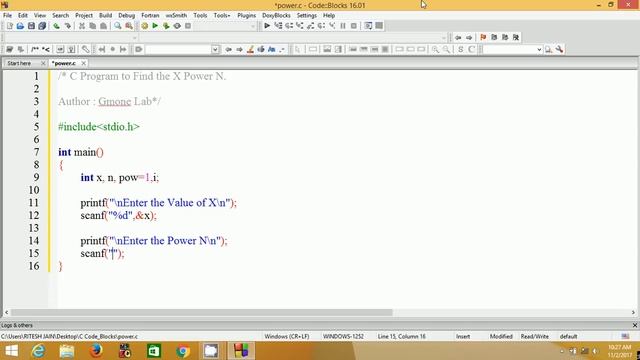Clear all bookmarks
This screenshot has width=640, height=360.
(x=516, y=37)
